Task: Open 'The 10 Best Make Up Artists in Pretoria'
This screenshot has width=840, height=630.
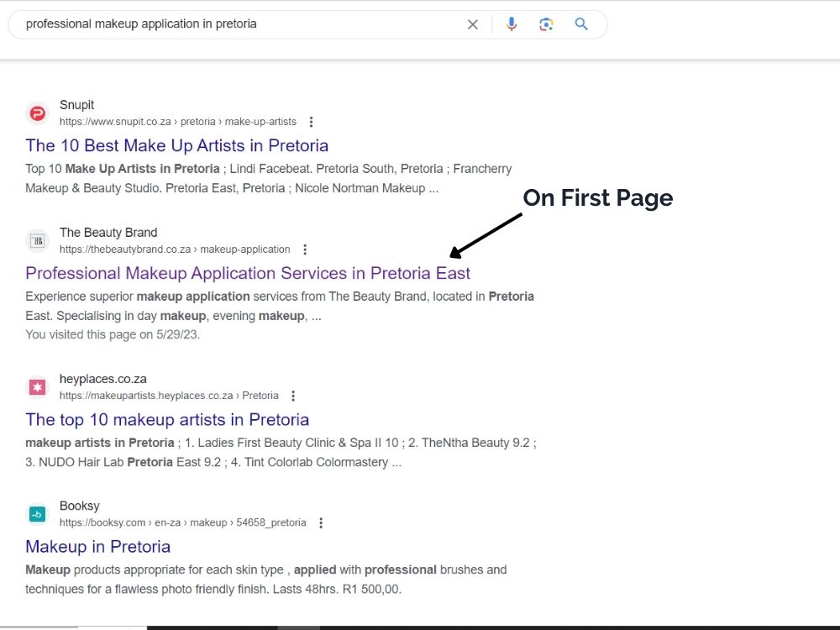Action: click(x=176, y=145)
